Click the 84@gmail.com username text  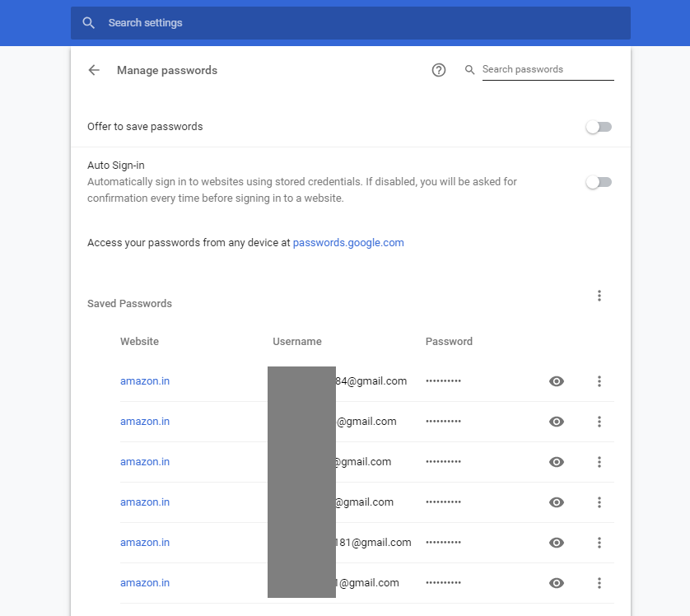pos(371,381)
